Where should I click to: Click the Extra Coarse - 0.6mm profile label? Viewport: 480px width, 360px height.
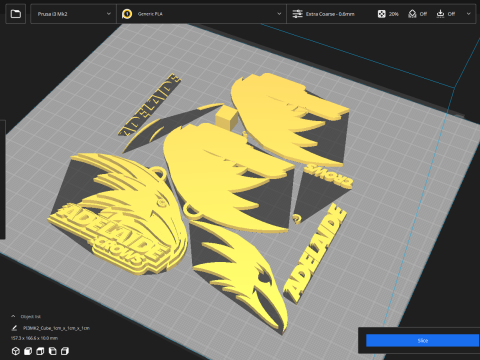point(330,14)
